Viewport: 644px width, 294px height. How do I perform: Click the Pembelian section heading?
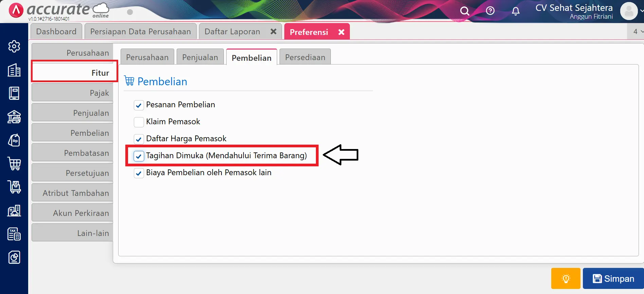(x=162, y=81)
